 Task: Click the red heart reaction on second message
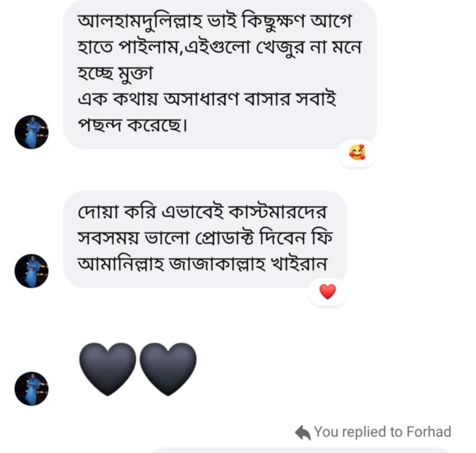click(327, 292)
